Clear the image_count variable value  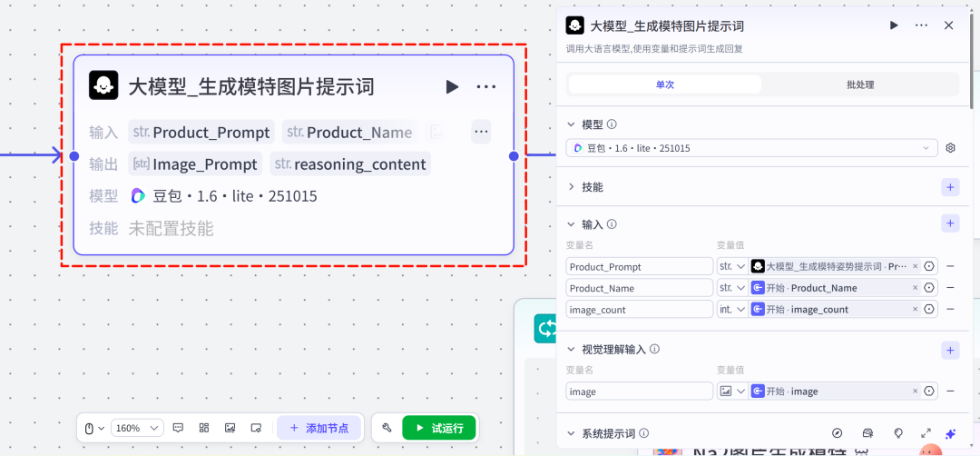[915, 309]
